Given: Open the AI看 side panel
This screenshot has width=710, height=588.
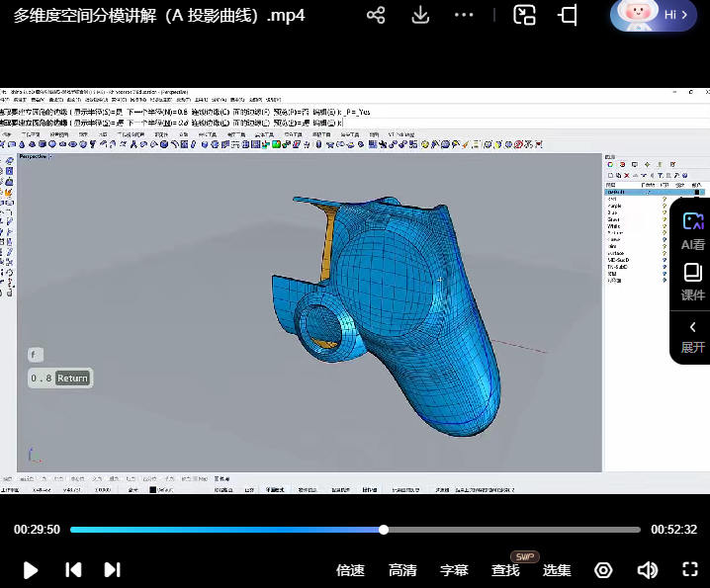Looking at the screenshot, I should (693, 230).
